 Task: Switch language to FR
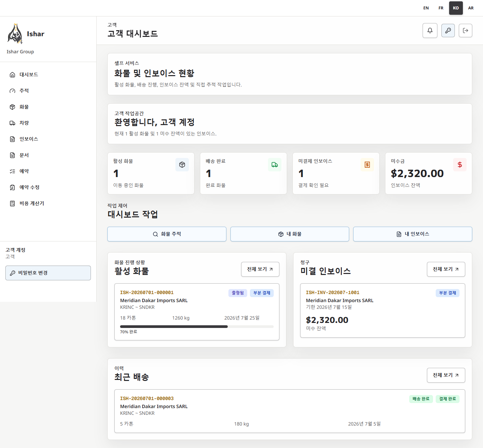tap(441, 8)
